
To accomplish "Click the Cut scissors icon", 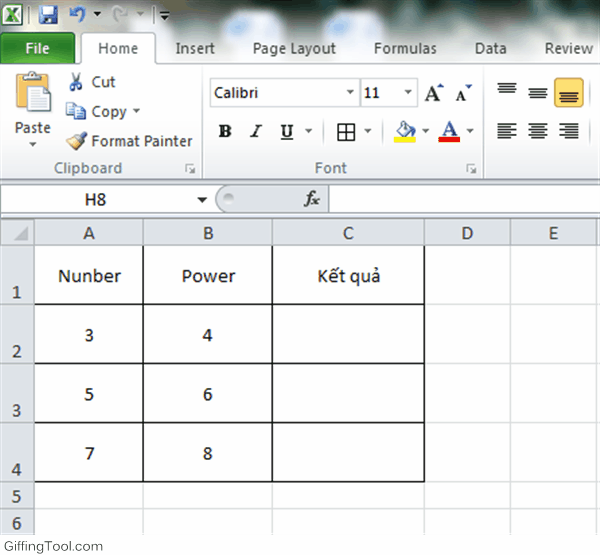I will [x=76, y=82].
